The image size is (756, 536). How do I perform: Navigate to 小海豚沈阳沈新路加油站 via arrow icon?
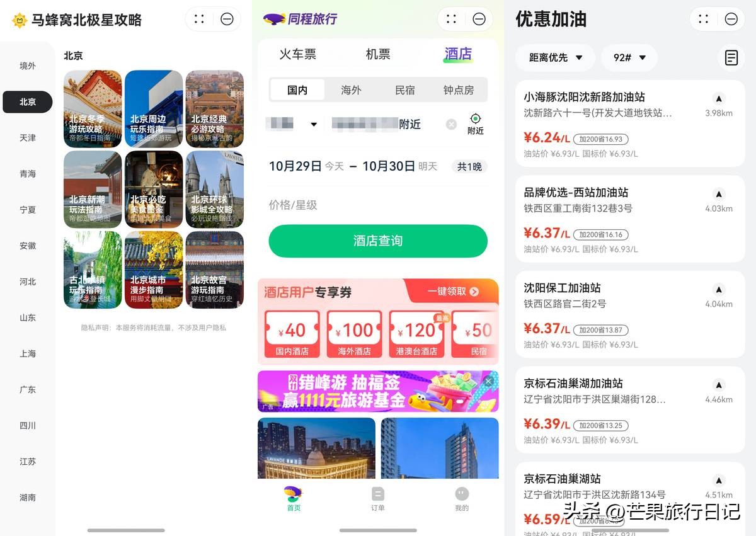[719, 98]
